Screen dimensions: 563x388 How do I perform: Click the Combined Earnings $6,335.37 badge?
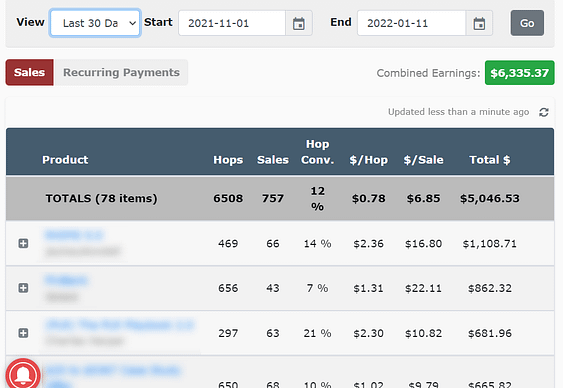520,73
